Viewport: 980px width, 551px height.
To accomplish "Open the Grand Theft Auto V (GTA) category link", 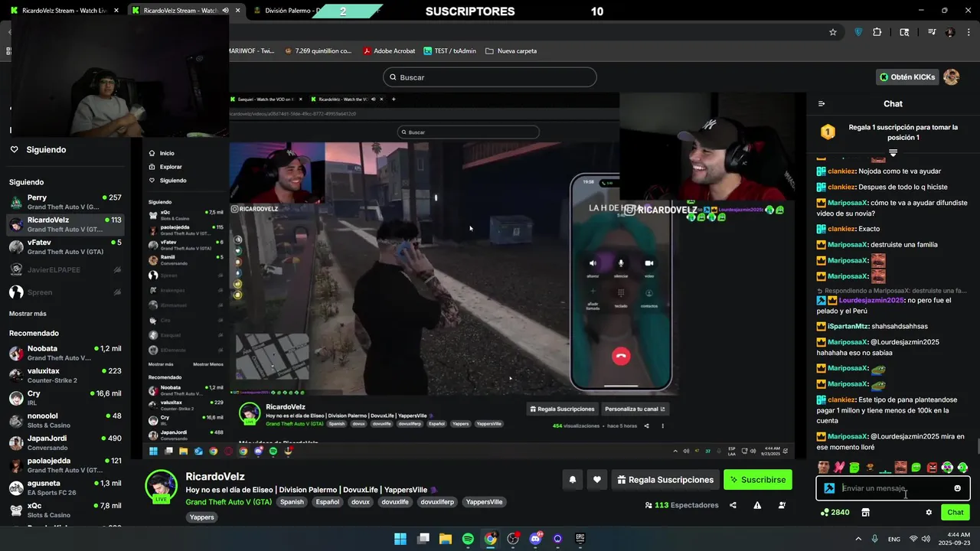I will 229,502.
